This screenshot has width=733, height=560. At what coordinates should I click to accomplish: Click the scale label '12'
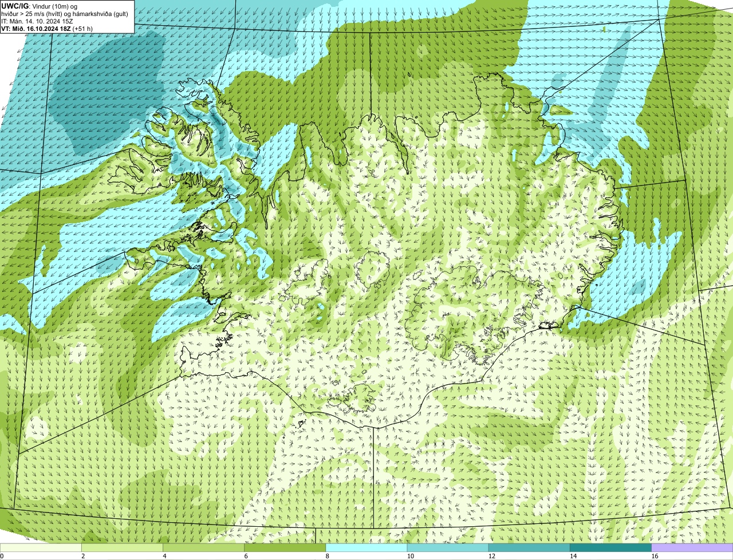(491, 556)
